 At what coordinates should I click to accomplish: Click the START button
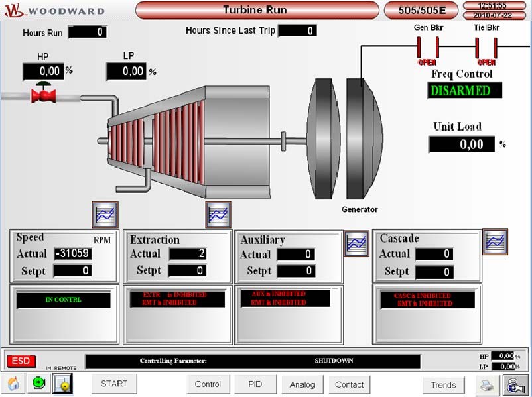(114, 384)
